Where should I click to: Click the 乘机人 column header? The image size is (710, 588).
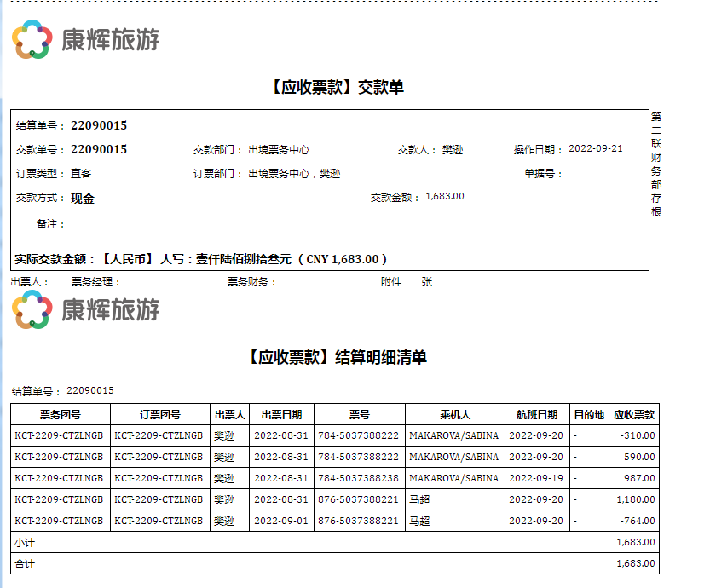tap(454, 415)
